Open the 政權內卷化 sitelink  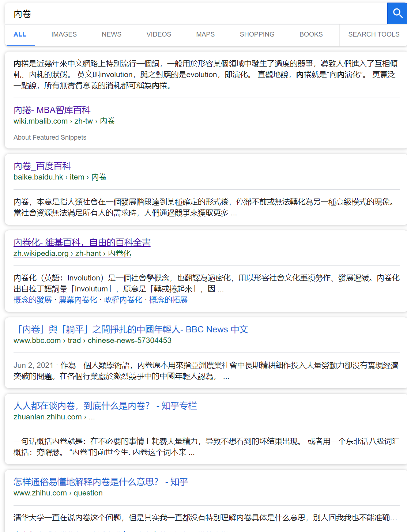click(x=123, y=300)
